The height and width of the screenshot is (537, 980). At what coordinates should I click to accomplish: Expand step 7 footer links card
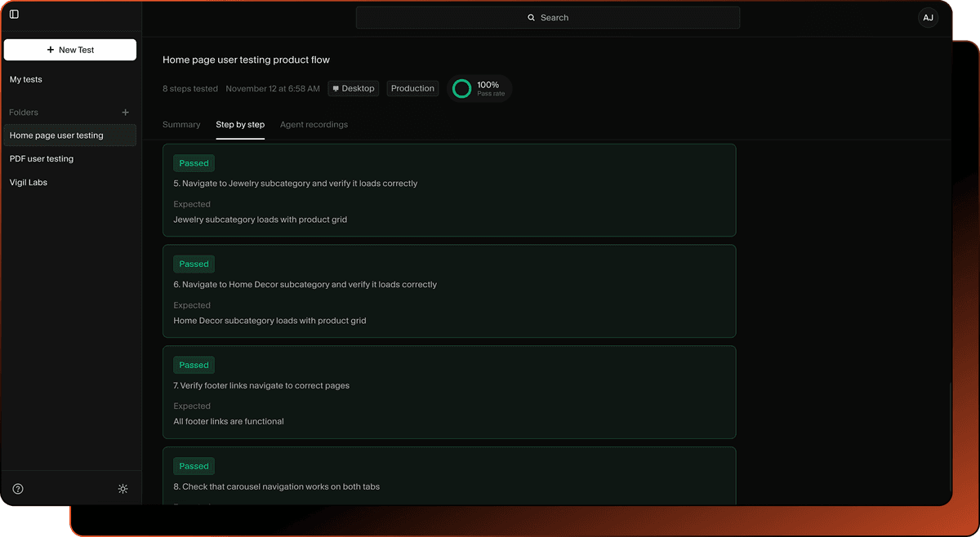tap(449, 393)
